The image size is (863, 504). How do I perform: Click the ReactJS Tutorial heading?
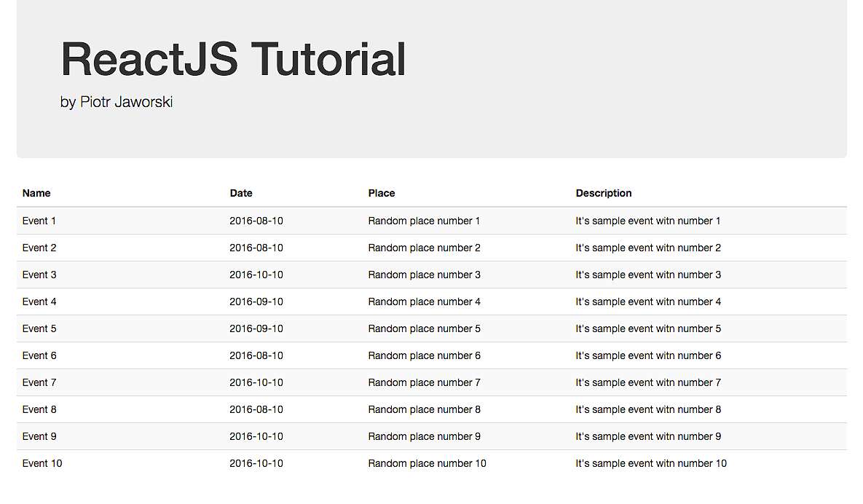[233, 59]
